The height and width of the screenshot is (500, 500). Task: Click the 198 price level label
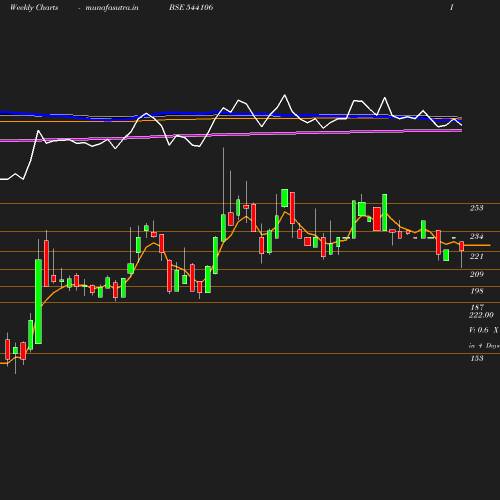pos(477,291)
